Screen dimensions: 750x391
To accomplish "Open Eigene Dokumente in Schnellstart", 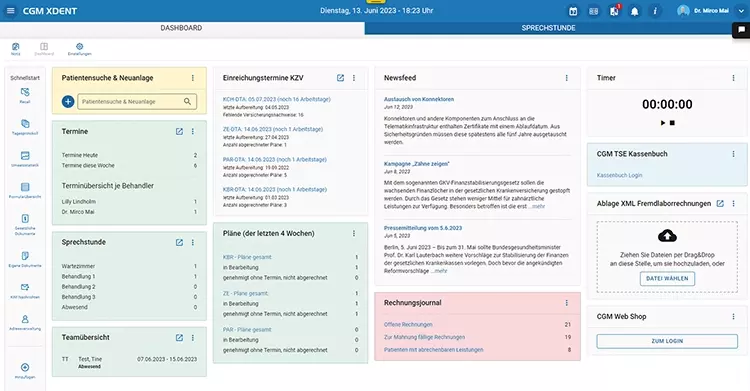I will pyautogui.click(x=25, y=259).
